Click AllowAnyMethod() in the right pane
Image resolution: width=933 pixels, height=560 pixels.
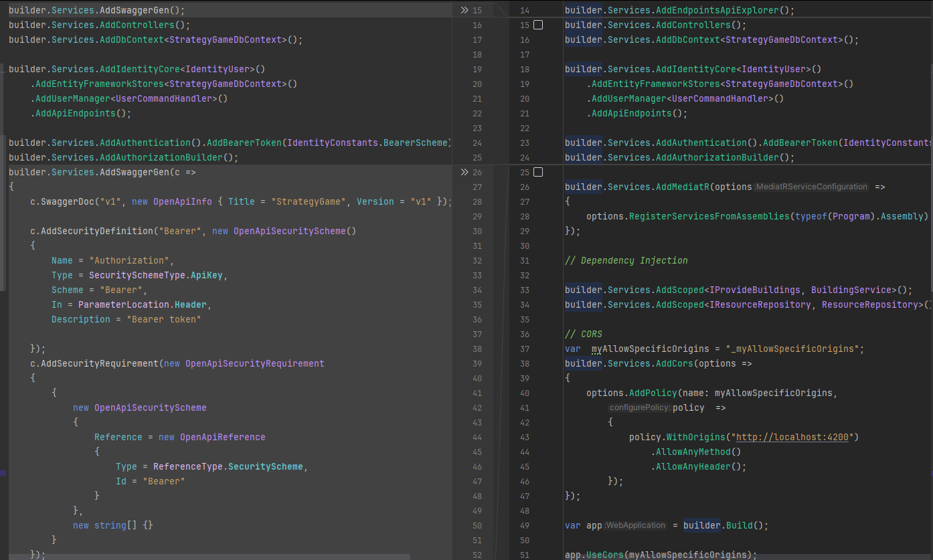pyautogui.click(x=698, y=452)
